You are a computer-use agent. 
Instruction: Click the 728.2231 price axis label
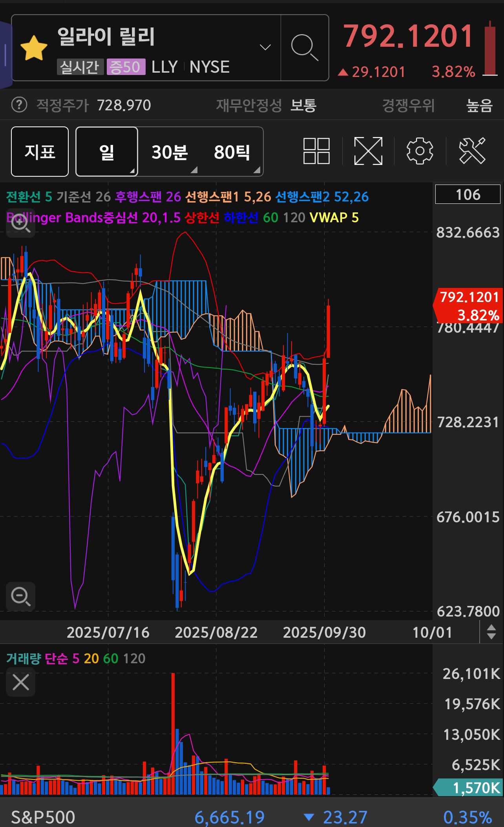[468, 422]
